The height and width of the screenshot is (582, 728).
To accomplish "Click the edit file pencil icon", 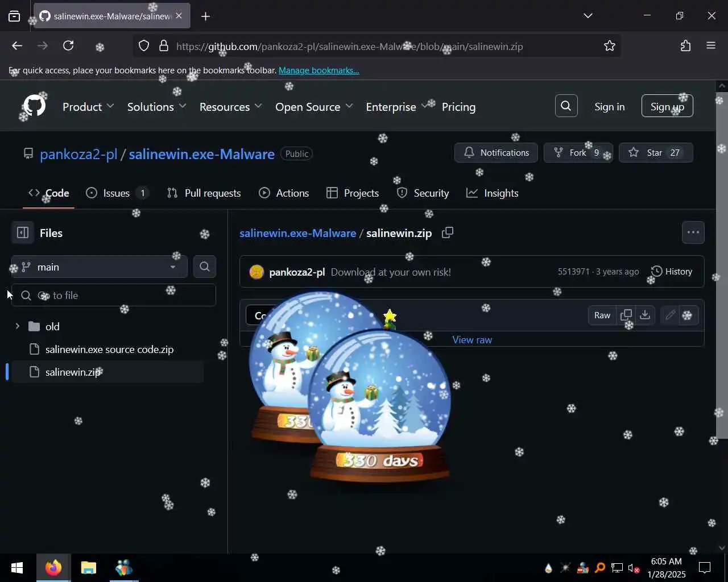I will point(670,315).
